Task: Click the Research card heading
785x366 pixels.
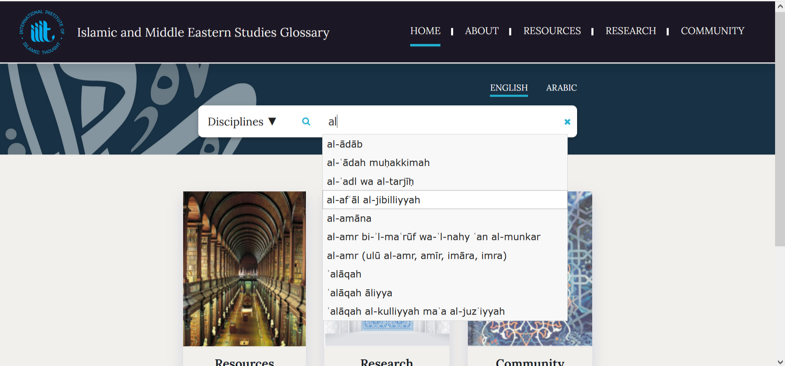Action: coord(386,362)
